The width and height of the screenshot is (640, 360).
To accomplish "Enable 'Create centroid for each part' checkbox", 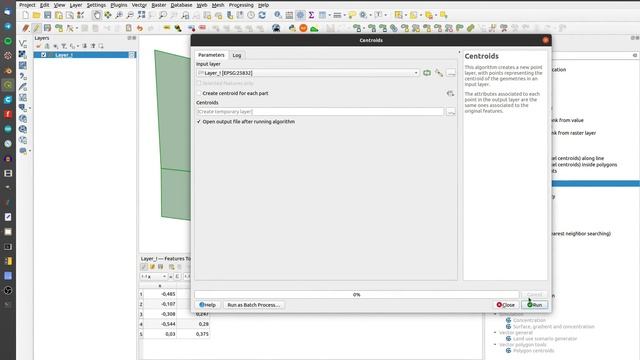I will point(199,93).
